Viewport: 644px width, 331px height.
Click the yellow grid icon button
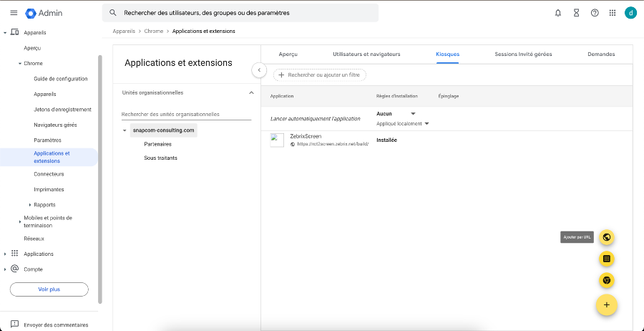pos(607,259)
